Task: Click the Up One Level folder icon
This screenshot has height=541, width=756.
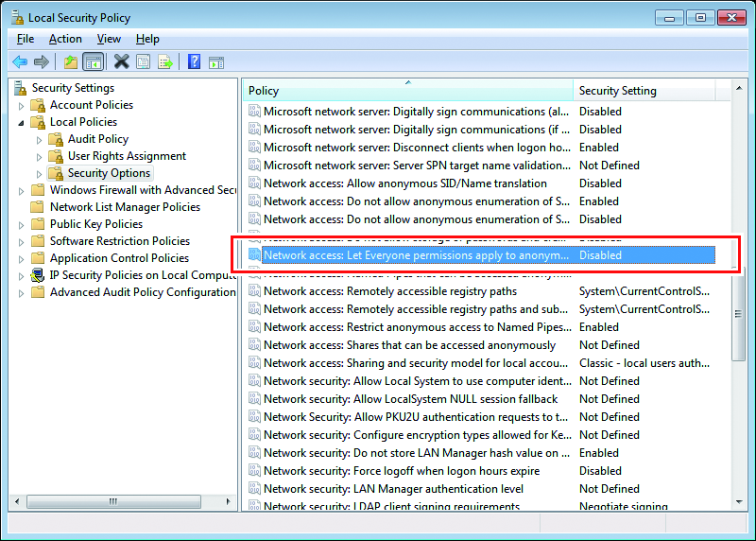Action: 71,62
